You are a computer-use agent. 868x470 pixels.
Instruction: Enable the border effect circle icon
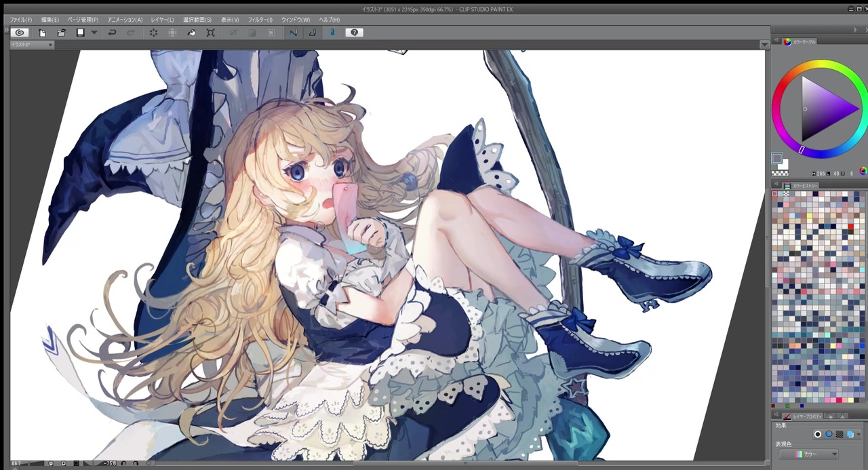point(817,434)
